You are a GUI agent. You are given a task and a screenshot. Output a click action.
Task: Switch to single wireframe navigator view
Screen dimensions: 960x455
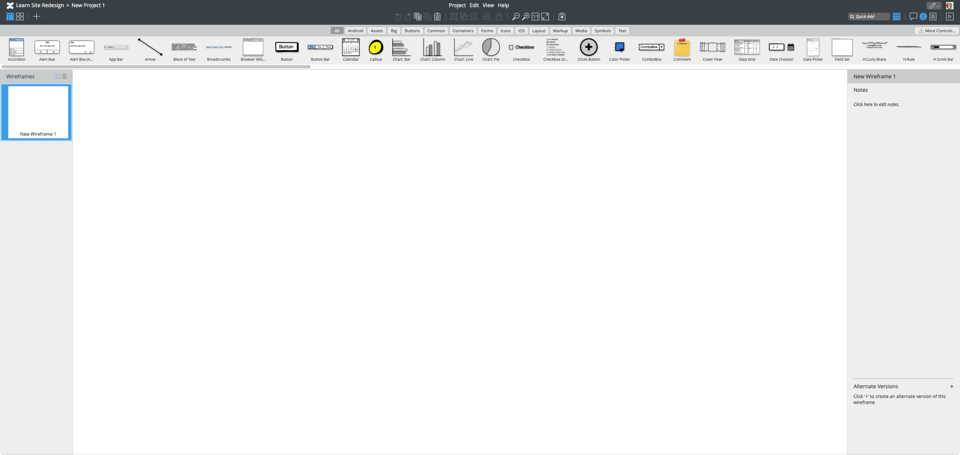(10, 17)
